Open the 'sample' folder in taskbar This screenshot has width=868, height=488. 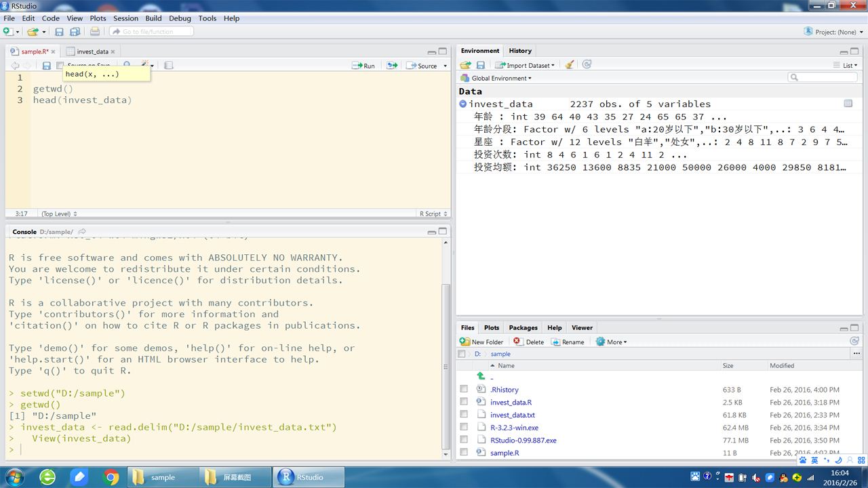[x=163, y=477]
